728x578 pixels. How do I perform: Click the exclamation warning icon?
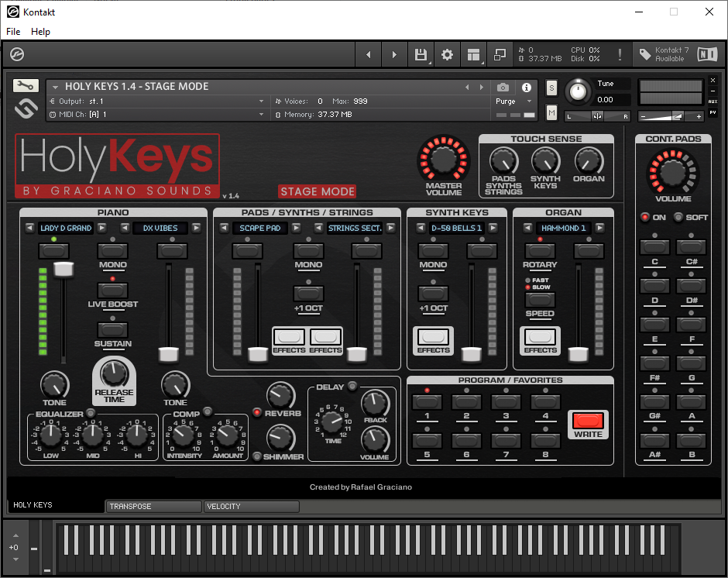tap(620, 55)
